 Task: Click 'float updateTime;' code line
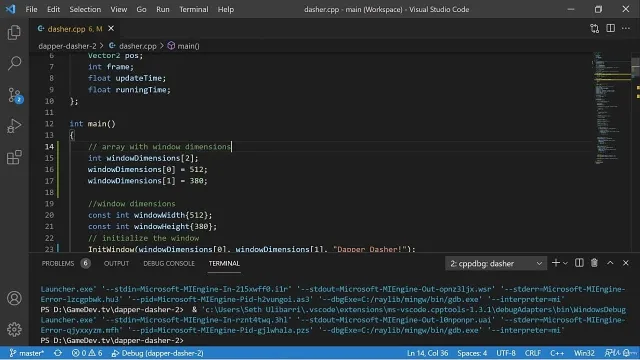127,78
